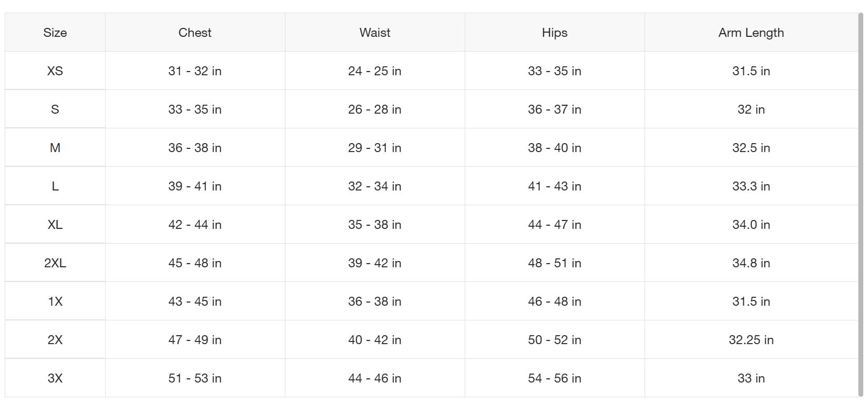Click the XL hips value 44 - 47 in

point(555,225)
